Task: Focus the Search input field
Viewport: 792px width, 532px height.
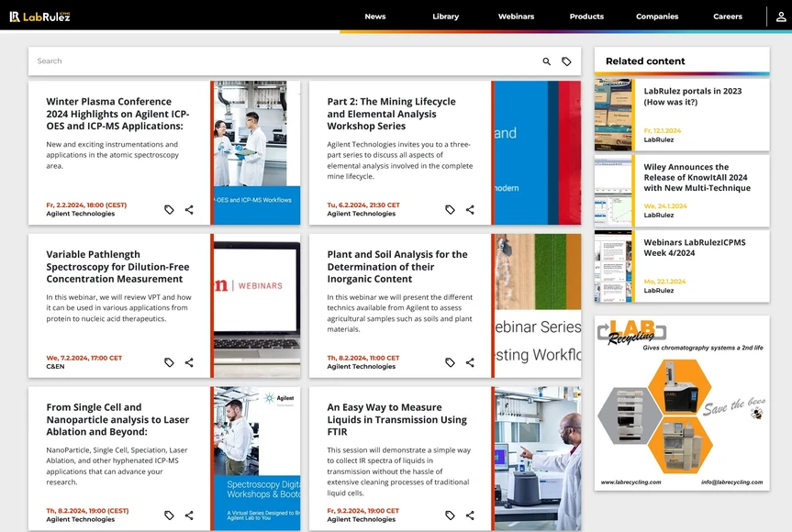Action: pyautogui.click(x=283, y=61)
